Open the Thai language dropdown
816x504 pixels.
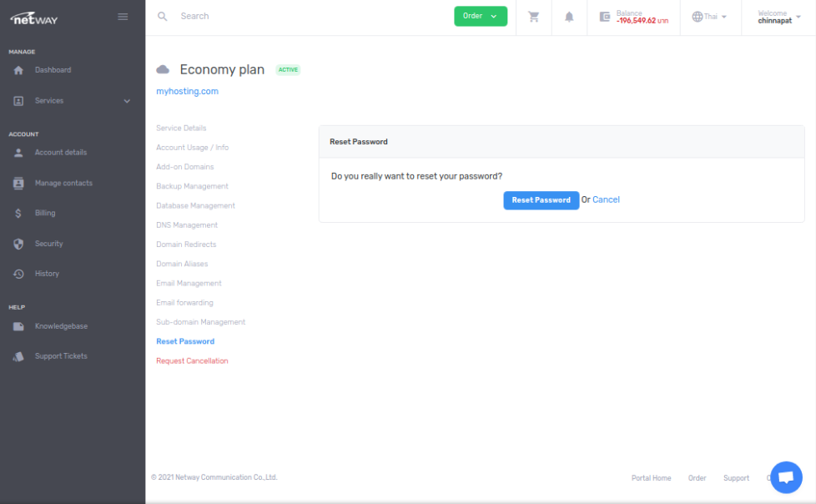pos(709,17)
